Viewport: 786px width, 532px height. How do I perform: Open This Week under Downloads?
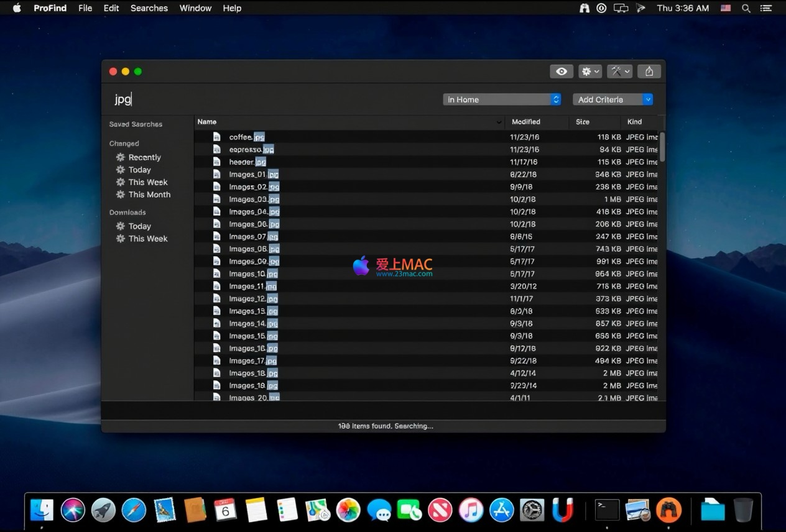point(148,239)
